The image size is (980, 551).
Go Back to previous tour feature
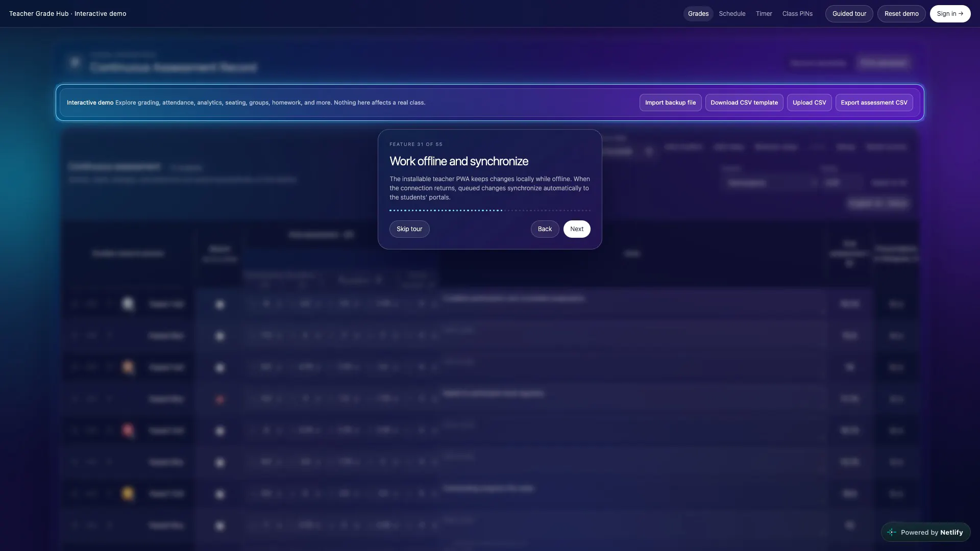tap(545, 229)
